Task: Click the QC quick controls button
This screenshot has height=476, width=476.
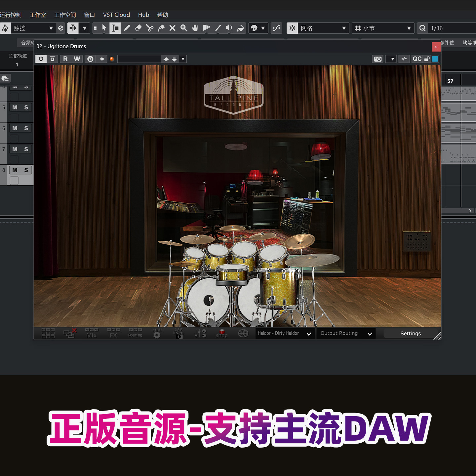Action: [x=417, y=59]
